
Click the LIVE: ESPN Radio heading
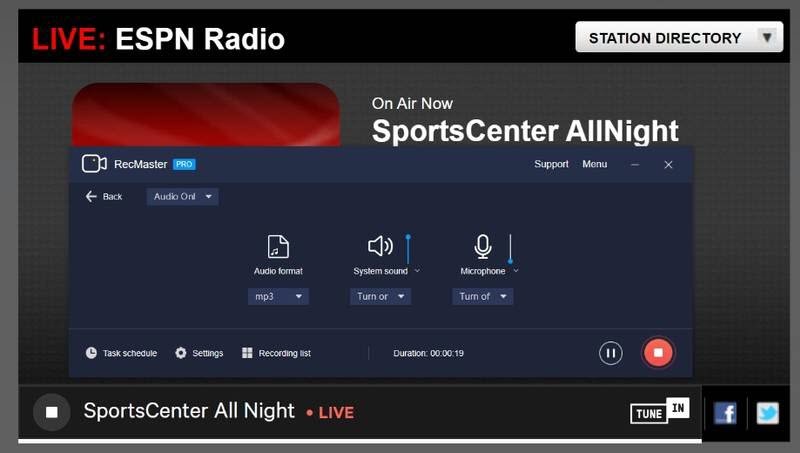[x=158, y=39]
